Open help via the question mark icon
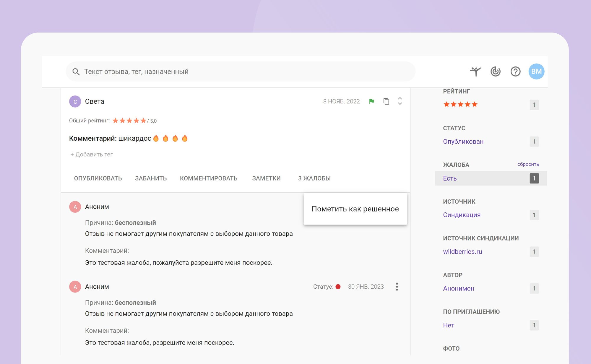This screenshot has width=591, height=364. point(515,71)
